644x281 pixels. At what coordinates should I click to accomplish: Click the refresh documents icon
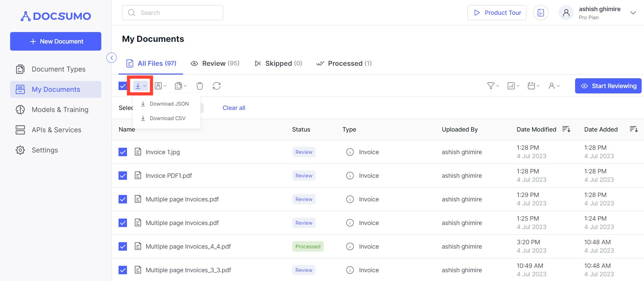coord(216,86)
